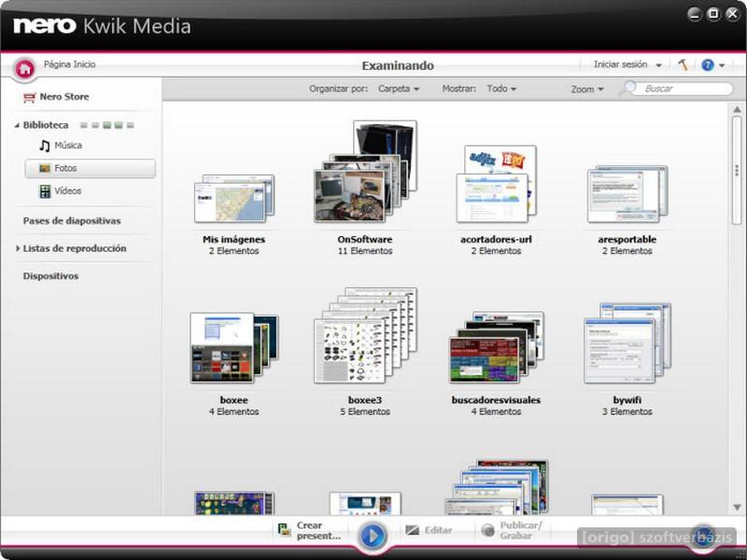This screenshot has height=560, width=747.
Task: Go to Nero Store
Action: click(64, 97)
